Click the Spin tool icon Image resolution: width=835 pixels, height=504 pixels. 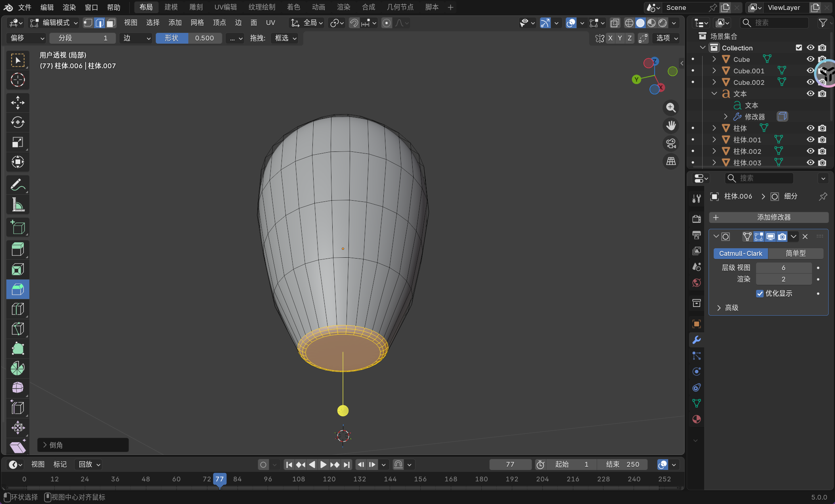click(x=17, y=368)
